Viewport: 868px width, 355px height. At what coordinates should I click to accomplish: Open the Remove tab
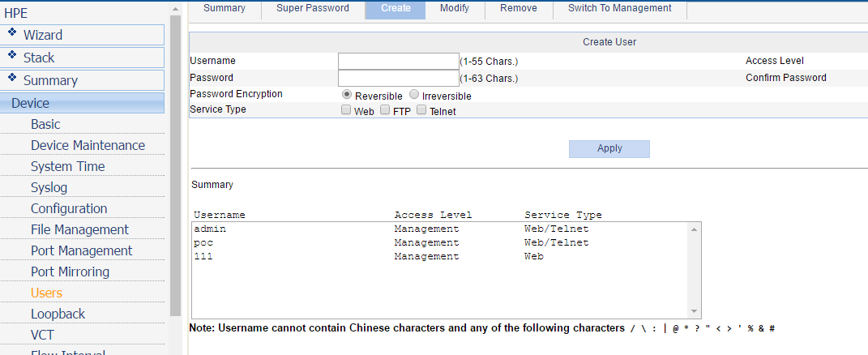519,9
